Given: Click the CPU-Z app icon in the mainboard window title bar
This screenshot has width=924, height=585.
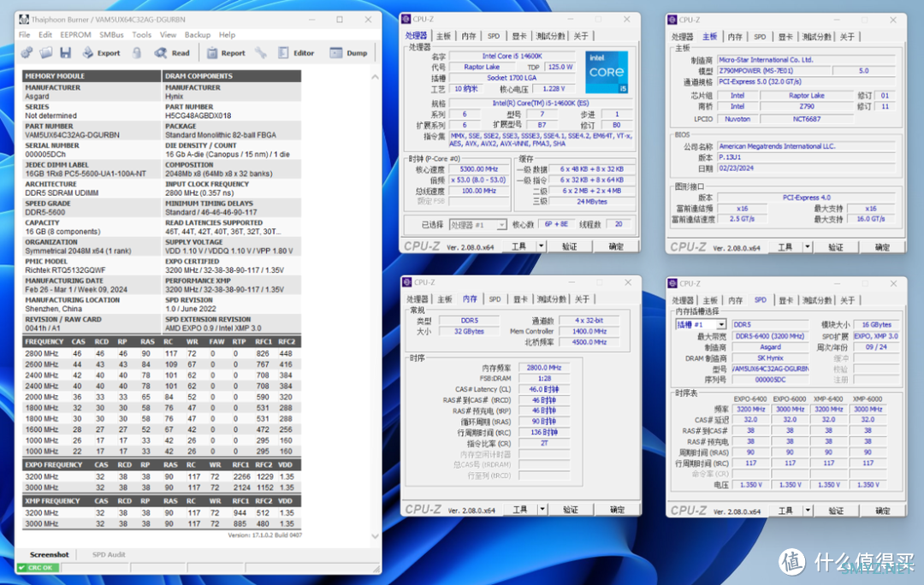Looking at the screenshot, I should [672, 20].
